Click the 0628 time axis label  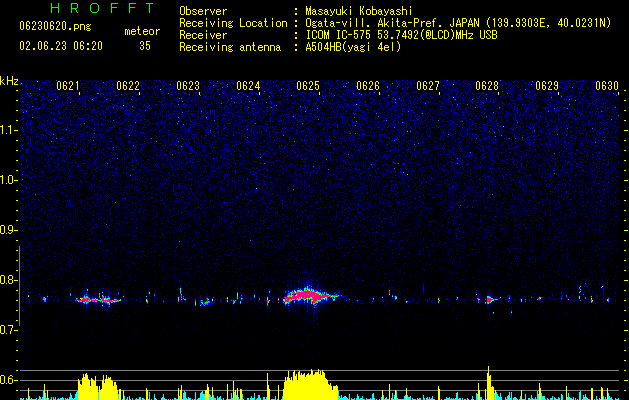tap(487, 86)
